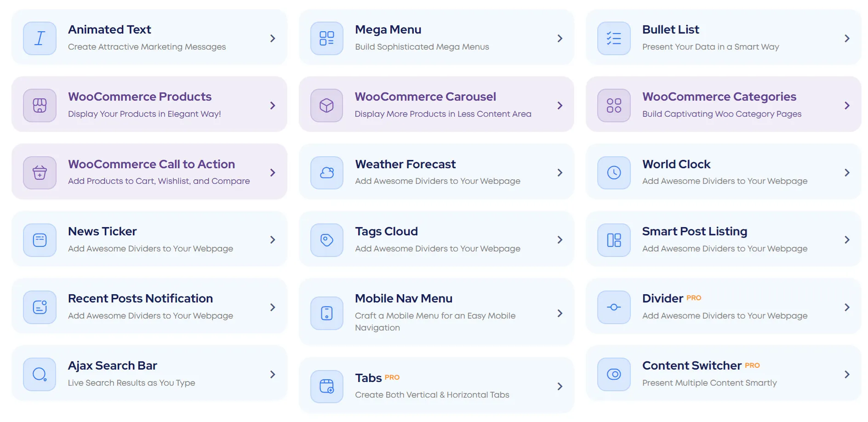Viewport: 868px width, 422px height.
Task: Expand the Divider widget chevron arrow
Action: coord(847,307)
